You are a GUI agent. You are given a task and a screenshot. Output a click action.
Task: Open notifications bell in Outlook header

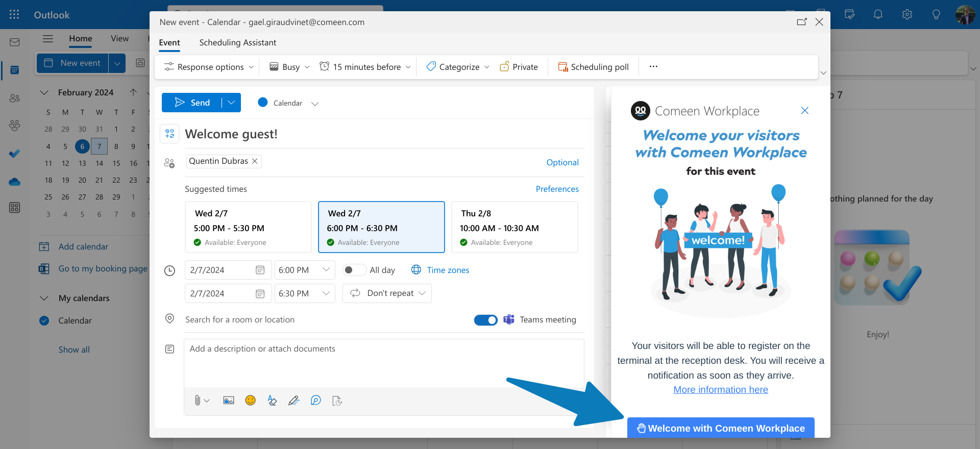(878, 14)
